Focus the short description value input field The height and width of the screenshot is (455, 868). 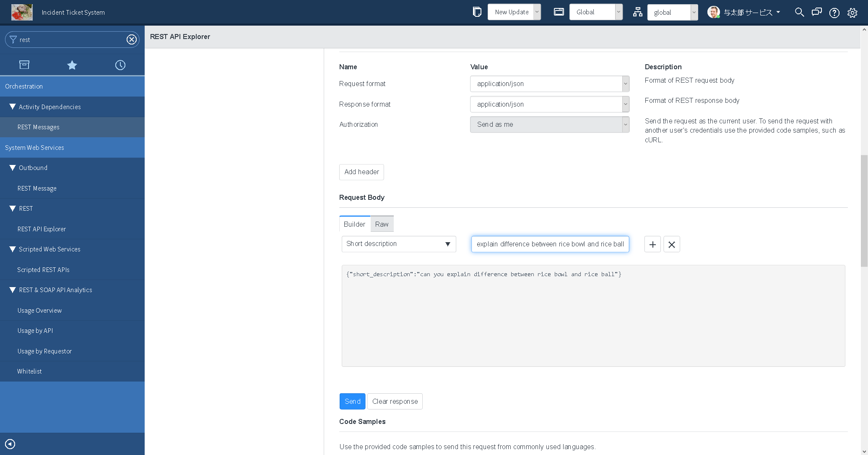pos(550,244)
